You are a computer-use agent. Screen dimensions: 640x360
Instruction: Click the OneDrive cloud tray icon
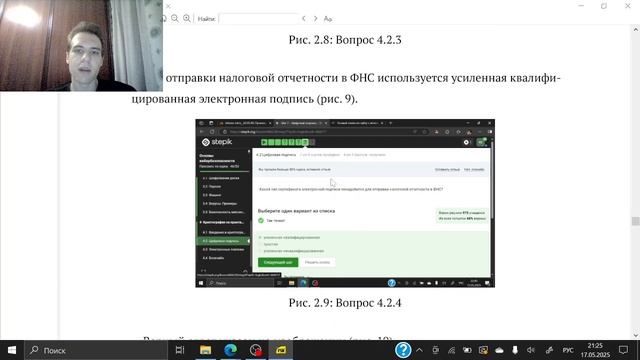499,350
